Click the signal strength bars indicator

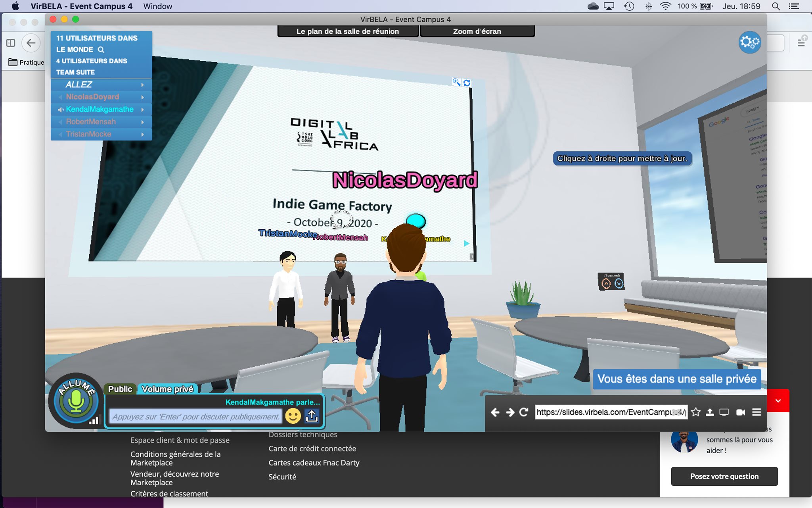click(x=94, y=420)
